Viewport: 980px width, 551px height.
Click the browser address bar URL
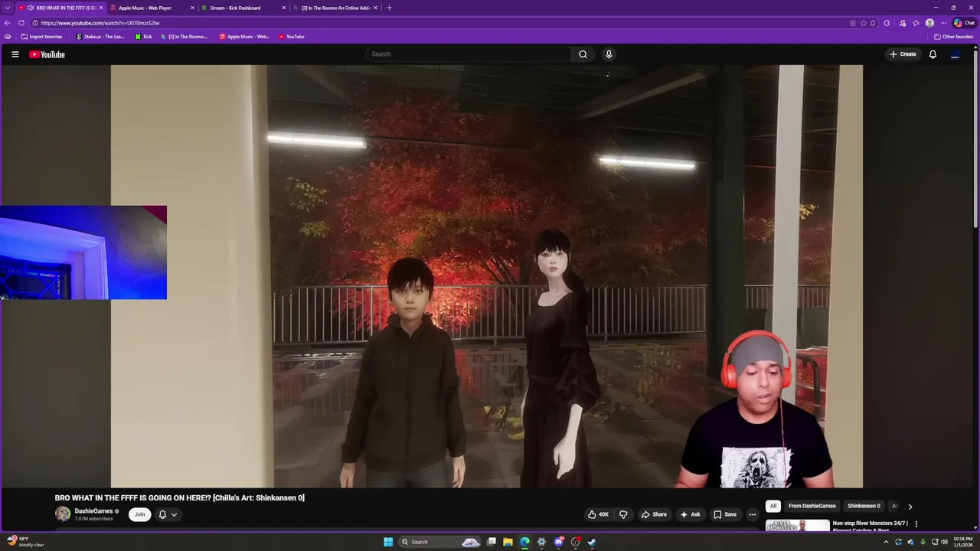[x=100, y=23]
